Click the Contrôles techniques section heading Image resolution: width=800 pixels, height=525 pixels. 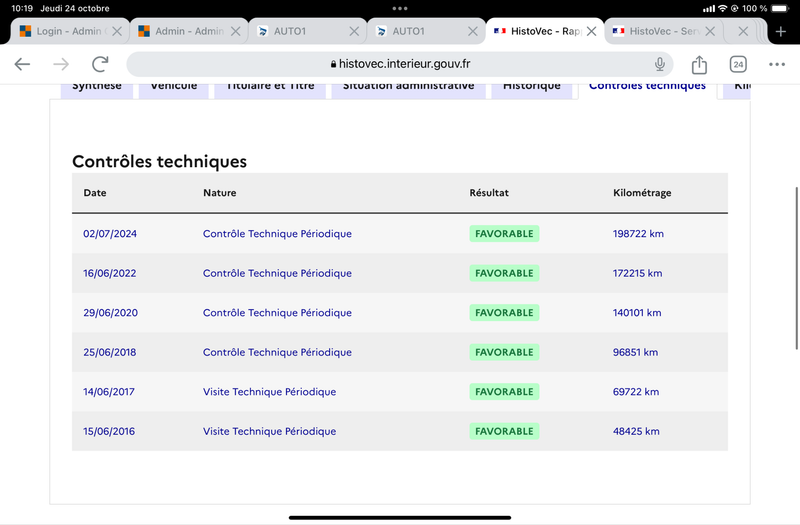[159, 162]
